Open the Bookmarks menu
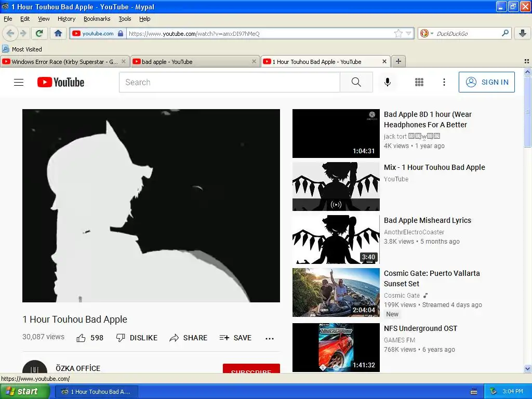 97,19
